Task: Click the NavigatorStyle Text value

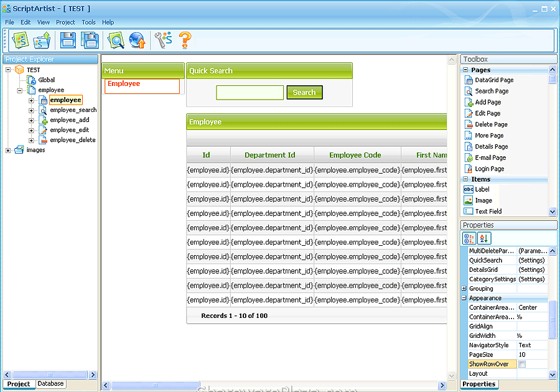Action: click(532, 345)
